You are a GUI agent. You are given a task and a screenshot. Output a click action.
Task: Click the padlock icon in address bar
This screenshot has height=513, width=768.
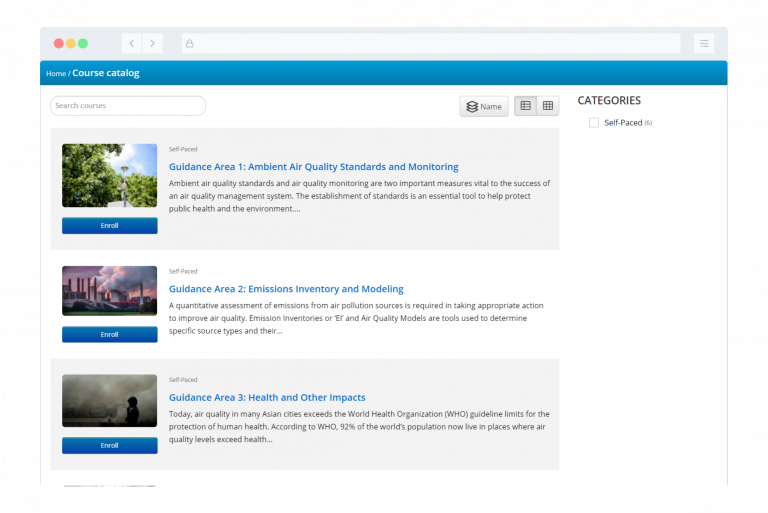[189, 43]
